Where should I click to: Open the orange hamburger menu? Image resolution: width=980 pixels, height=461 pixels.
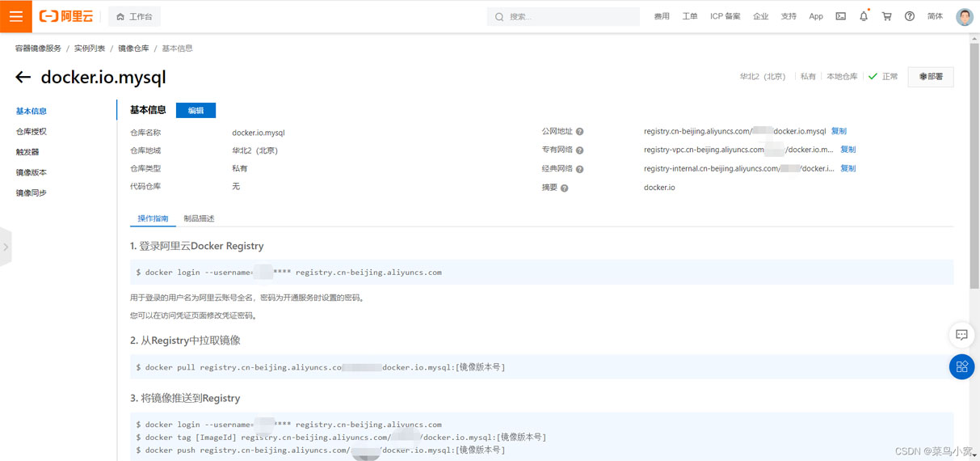(16, 16)
